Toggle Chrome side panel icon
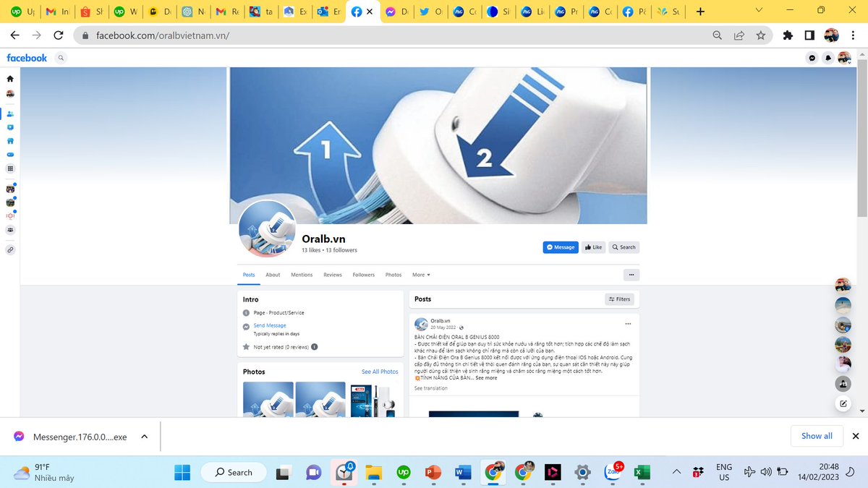The image size is (868, 488). click(x=809, y=35)
